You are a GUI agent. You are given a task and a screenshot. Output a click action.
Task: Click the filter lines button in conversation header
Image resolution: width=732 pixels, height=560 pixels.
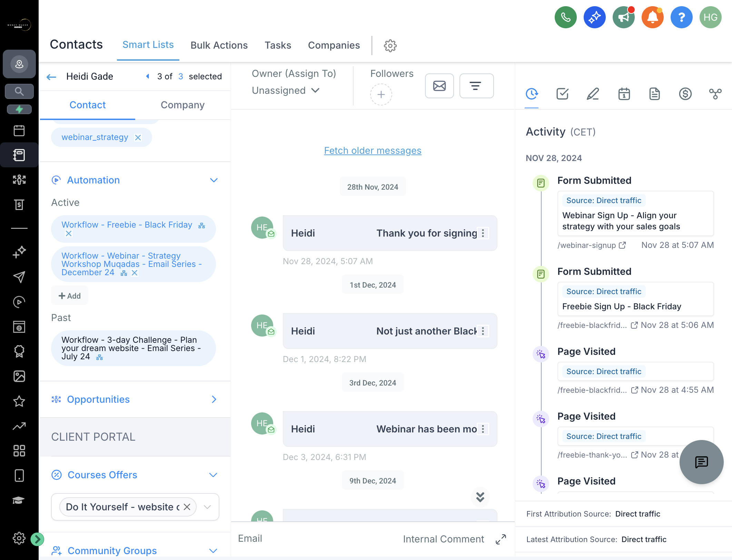[476, 86]
